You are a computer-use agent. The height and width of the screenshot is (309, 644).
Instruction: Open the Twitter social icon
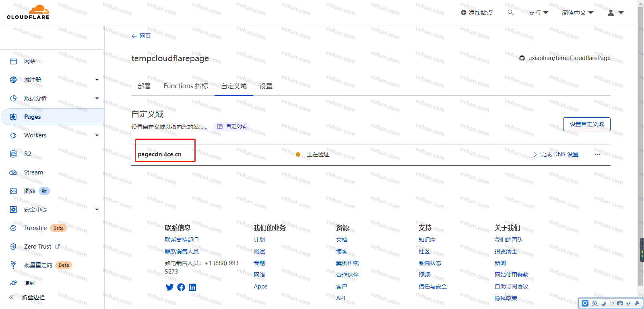click(x=170, y=287)
